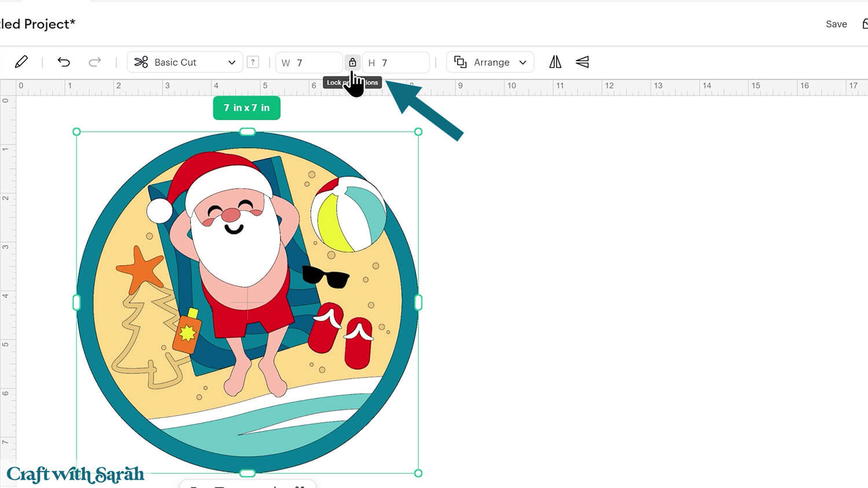Flip the selected image vertically
Image resolution: width=868 pixels, height=488 pixels.
tap(582, 62)
